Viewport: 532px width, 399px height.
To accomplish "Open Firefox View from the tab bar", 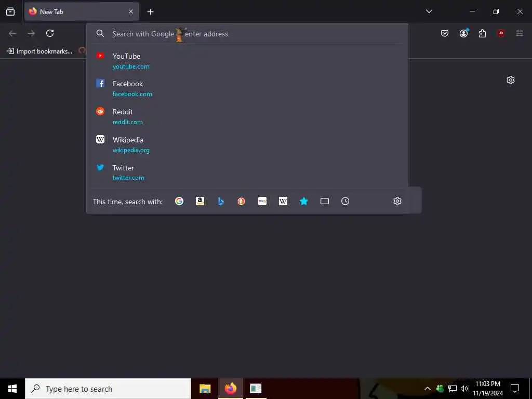I will (10, 11).
